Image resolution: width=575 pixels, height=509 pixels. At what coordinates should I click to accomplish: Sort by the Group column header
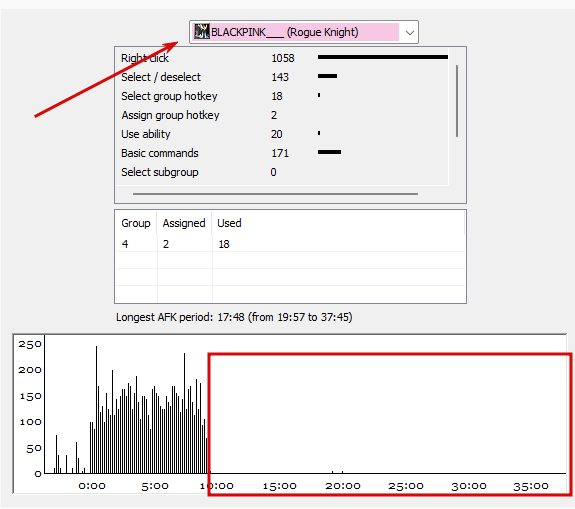(x=136, y=223)
